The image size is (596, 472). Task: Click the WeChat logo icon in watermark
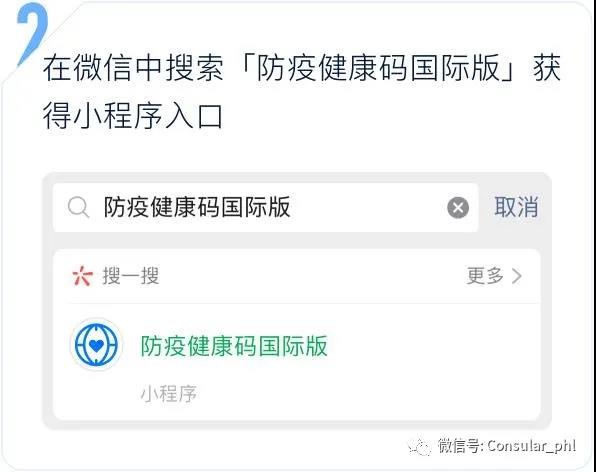click(x=420, y=447)
